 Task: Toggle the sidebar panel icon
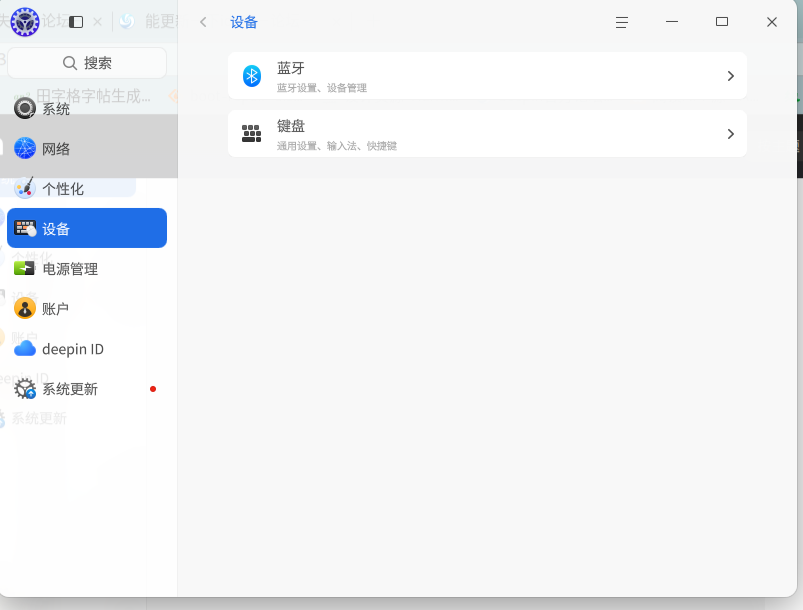click(76, 22)
